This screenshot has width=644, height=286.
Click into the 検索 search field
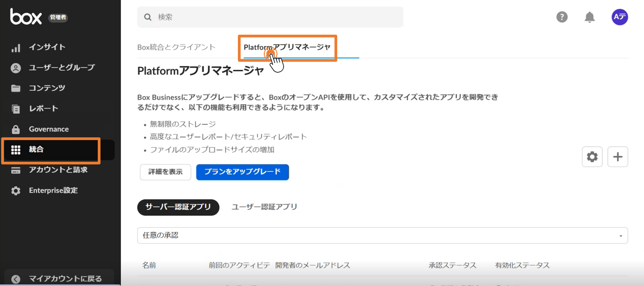pyautogui.click(x=270, y=17)
